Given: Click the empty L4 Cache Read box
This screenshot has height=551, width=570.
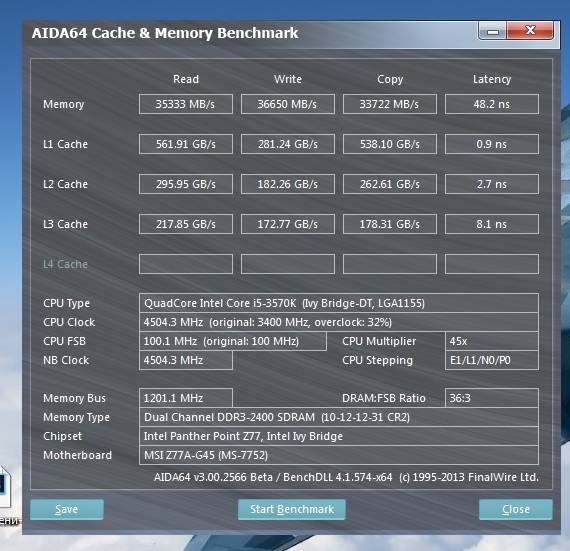Looking at the screenshot, I should tap(186, 264).
